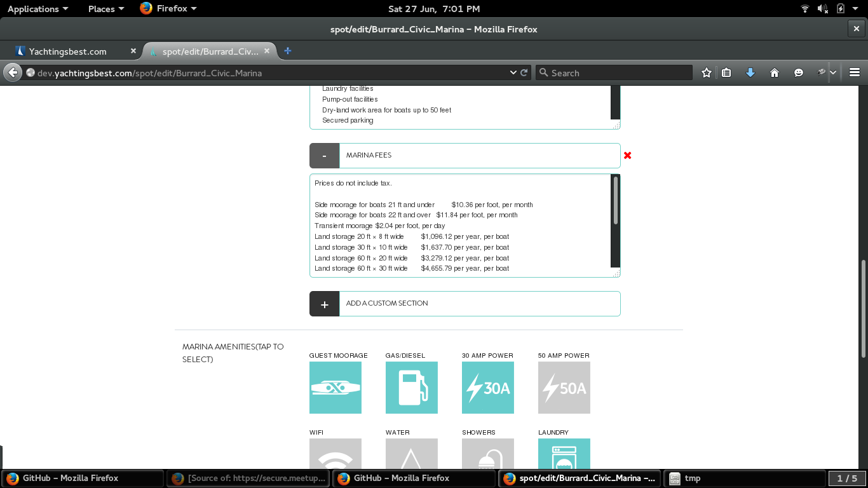The height and width of the screenshot is (488, 868).
Task: Click the Firefox downloads arrow icon
Action: (x=750, y=73)
